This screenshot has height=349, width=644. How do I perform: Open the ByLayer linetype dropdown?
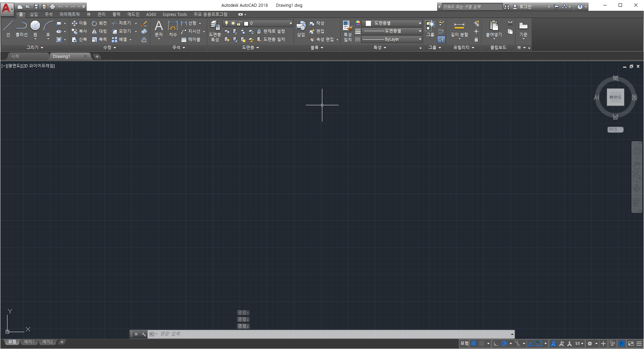(x=392, y=39)
